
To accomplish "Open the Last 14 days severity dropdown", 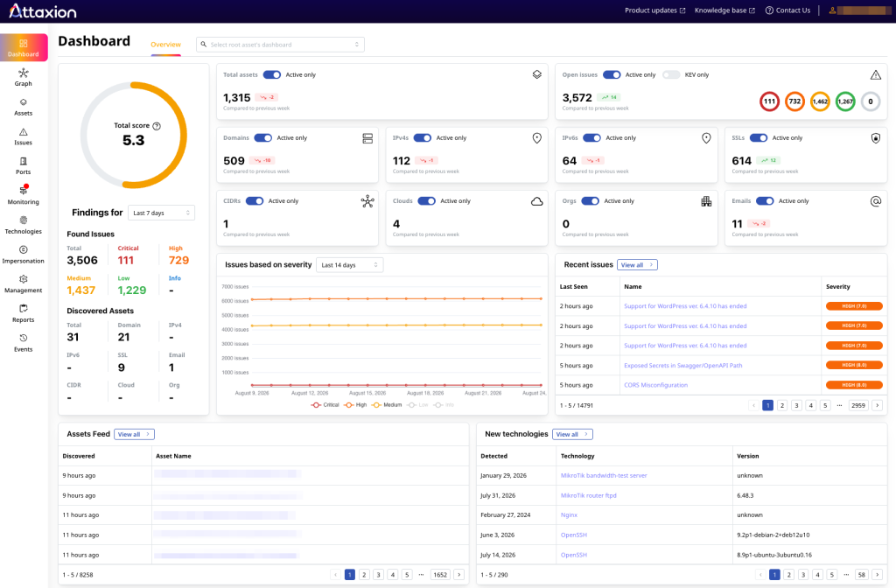I will click(x=349, y=265).
